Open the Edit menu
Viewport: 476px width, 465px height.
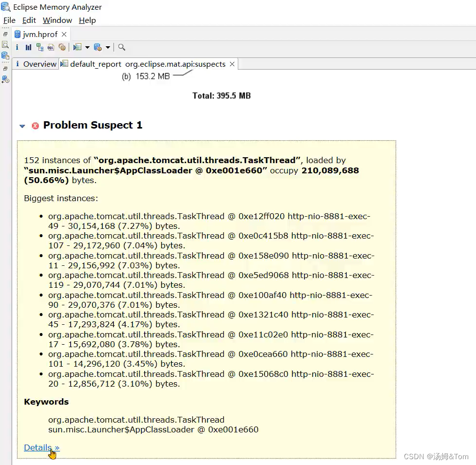click(x=29, y=20)
